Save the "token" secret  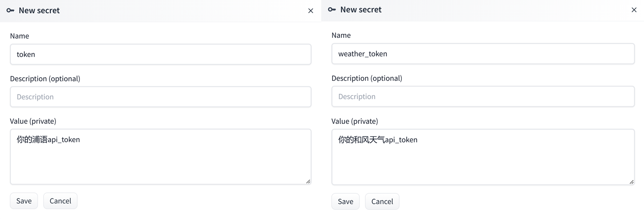pyautogui.click(x=24, y=201)
